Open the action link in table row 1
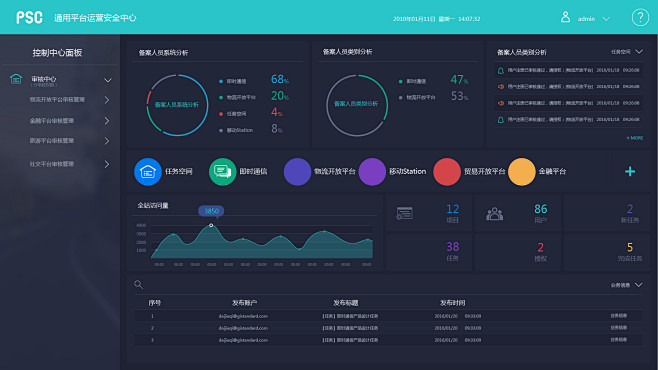 [x=619, y=316]
